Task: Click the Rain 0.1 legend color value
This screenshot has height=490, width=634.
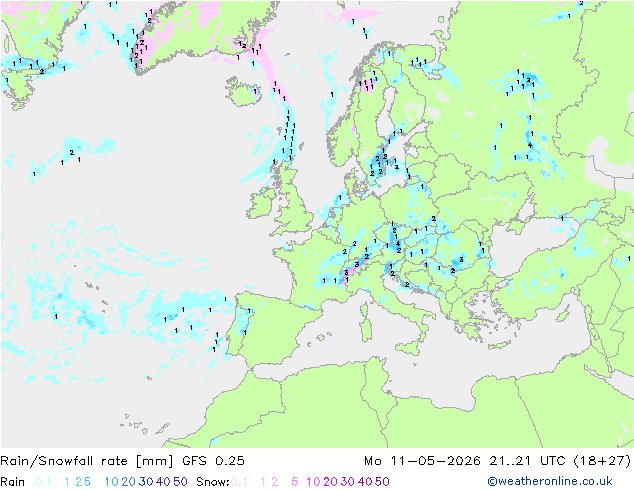Action: (x=43, y=482)
